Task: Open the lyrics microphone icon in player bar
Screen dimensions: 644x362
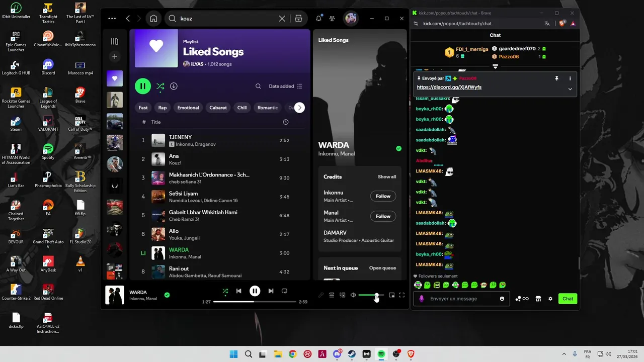Action: [321, 295]
